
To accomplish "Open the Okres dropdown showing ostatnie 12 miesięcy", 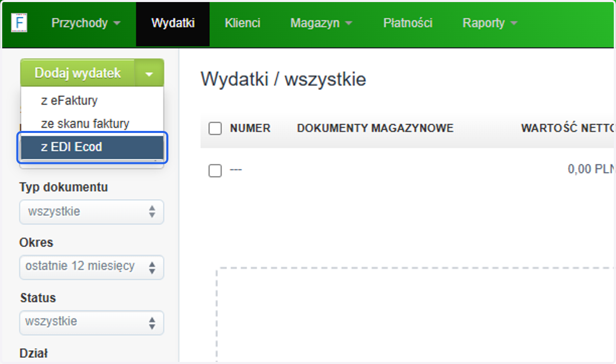I will click(x=91, y=266).
